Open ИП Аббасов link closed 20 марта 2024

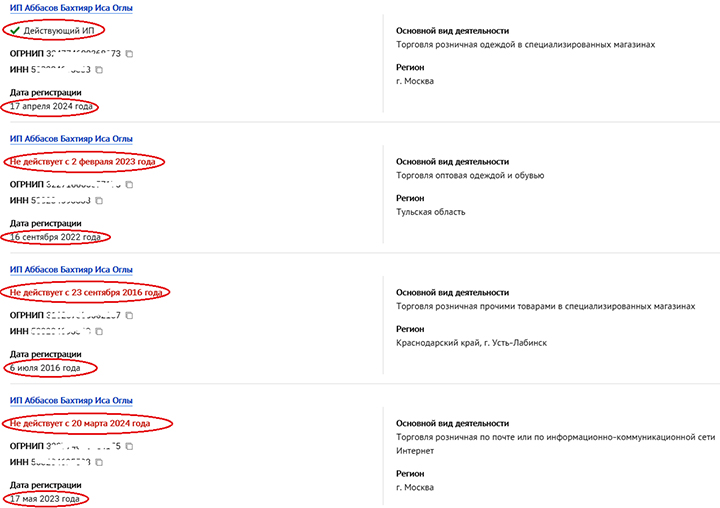[x=70, y=401]
